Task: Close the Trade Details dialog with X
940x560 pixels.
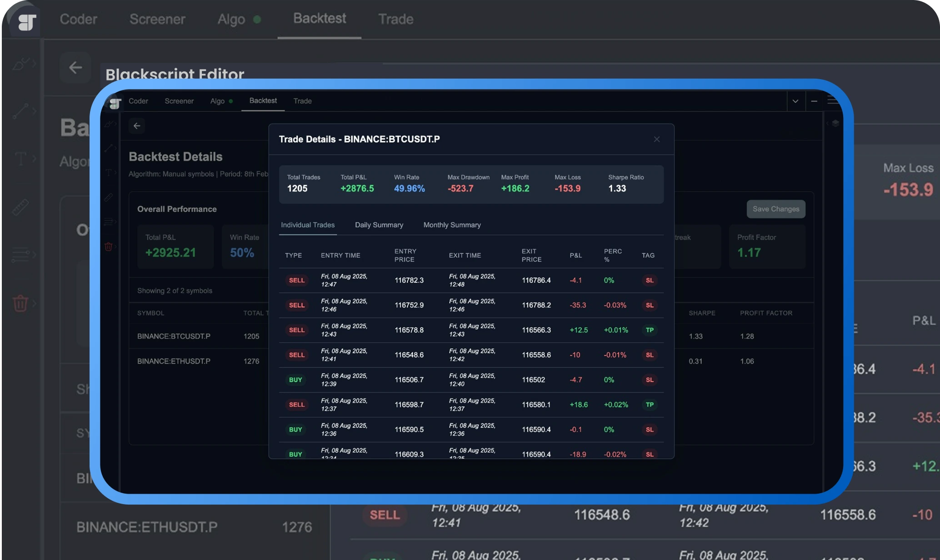Action: click(x=657, y=139)
